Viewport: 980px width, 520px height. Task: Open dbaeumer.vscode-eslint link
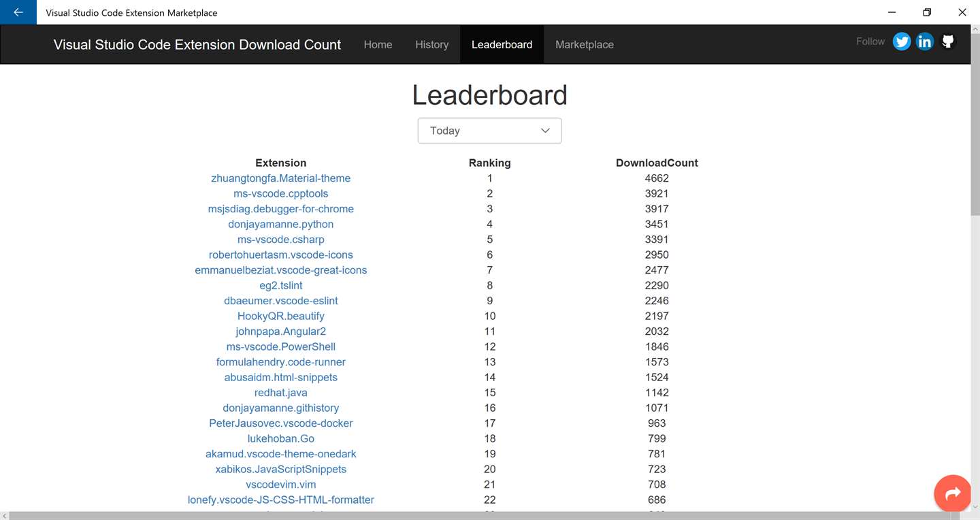click(281, 301)
